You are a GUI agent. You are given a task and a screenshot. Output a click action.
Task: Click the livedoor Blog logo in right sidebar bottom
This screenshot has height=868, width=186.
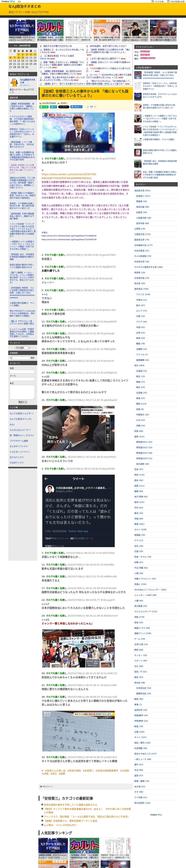coord(156,815)
